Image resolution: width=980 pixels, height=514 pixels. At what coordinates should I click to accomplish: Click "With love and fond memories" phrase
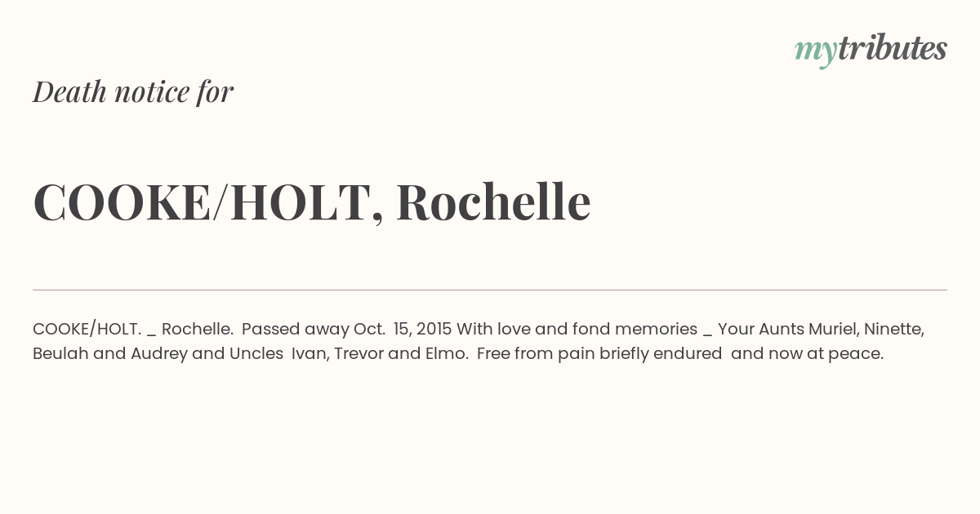tap(577, 330)
